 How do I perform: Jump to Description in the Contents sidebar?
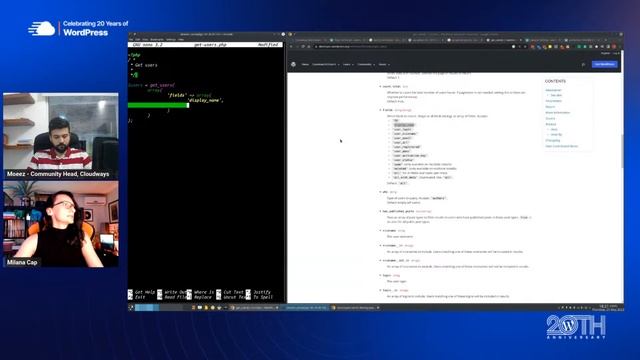(x=553, y=90)
